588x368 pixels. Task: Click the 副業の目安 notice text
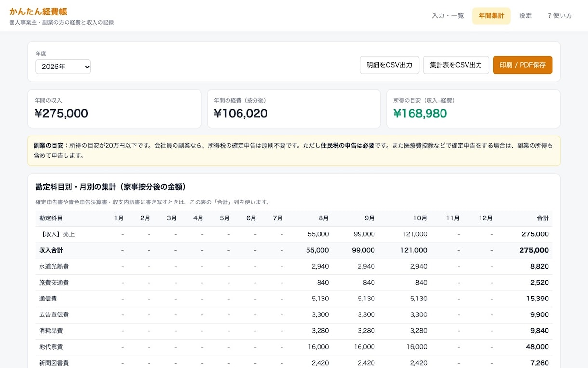(x=294, y=150)
